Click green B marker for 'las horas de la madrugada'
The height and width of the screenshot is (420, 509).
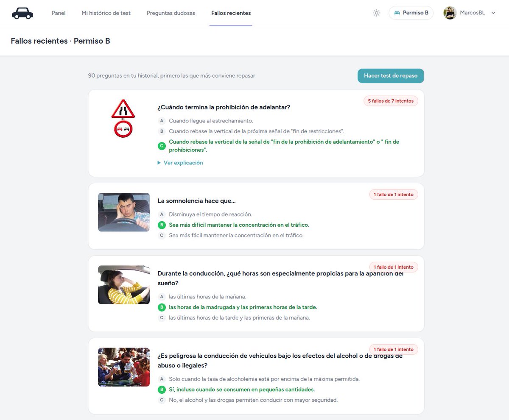point(162,307)
